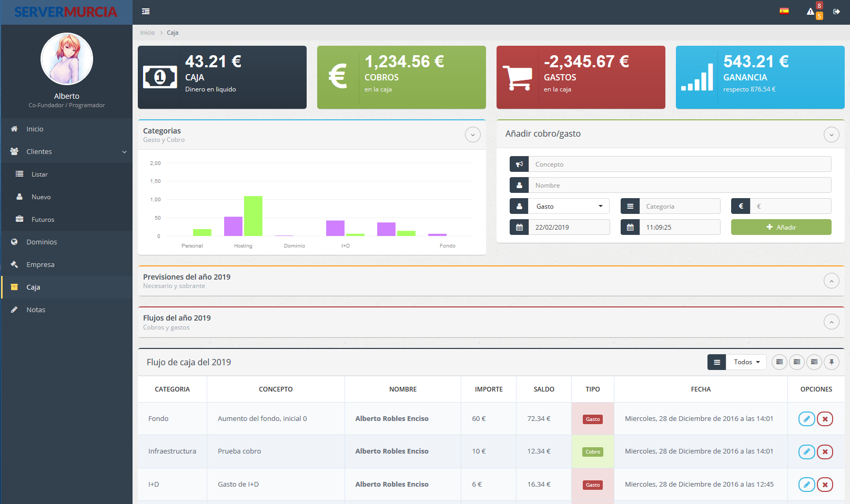Delete the Prueba cobro row
The image size is (850, 504).
pyautogui.click(x=825, y=451)
